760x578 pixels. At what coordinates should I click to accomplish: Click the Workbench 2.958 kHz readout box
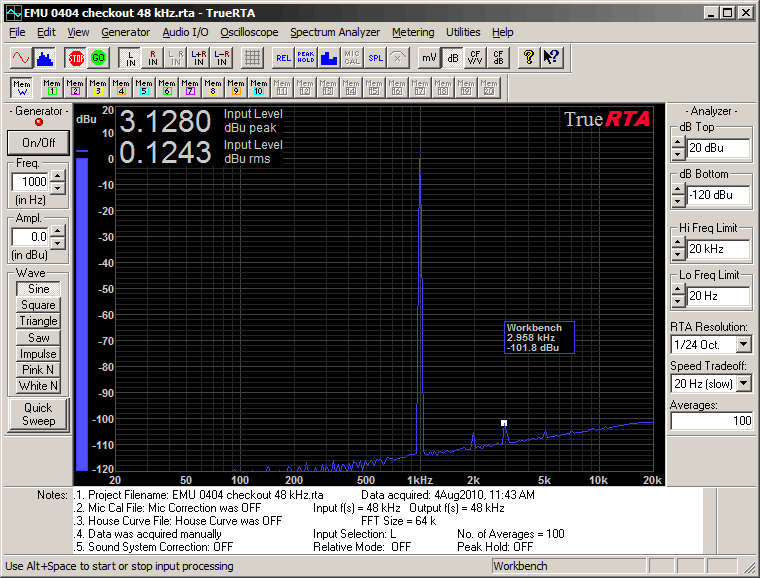coord(539,338)
